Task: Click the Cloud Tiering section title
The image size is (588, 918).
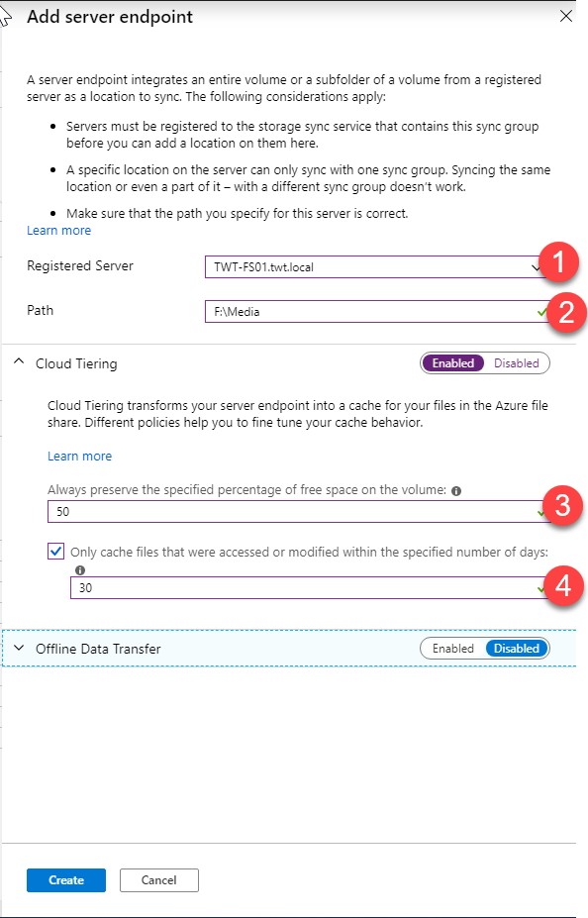Action: (x=76, y=363)
